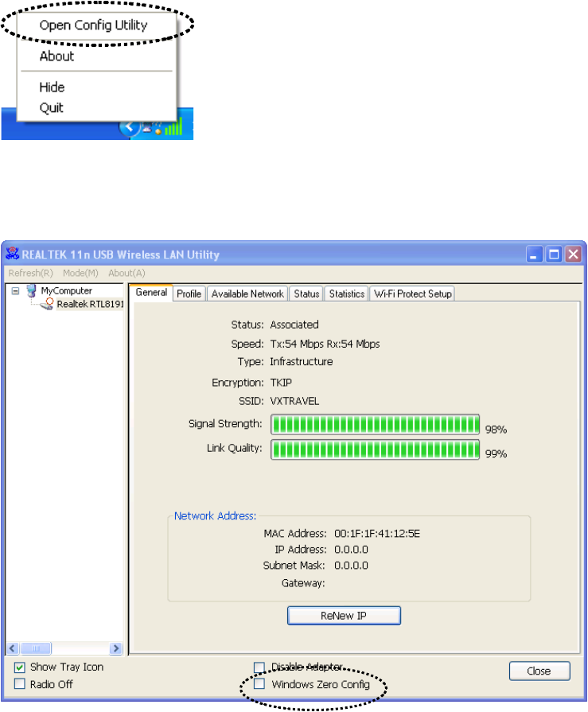Open the Wi-Fi Protect Setup tab
Viewport: 588px width, 712px height.
413,294
